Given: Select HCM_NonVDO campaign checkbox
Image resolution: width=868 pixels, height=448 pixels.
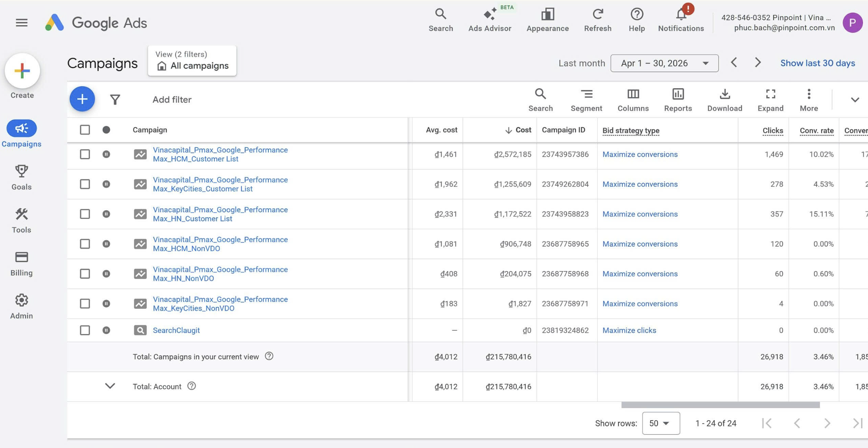Looking at the screenshot, I should coord(85,244).
